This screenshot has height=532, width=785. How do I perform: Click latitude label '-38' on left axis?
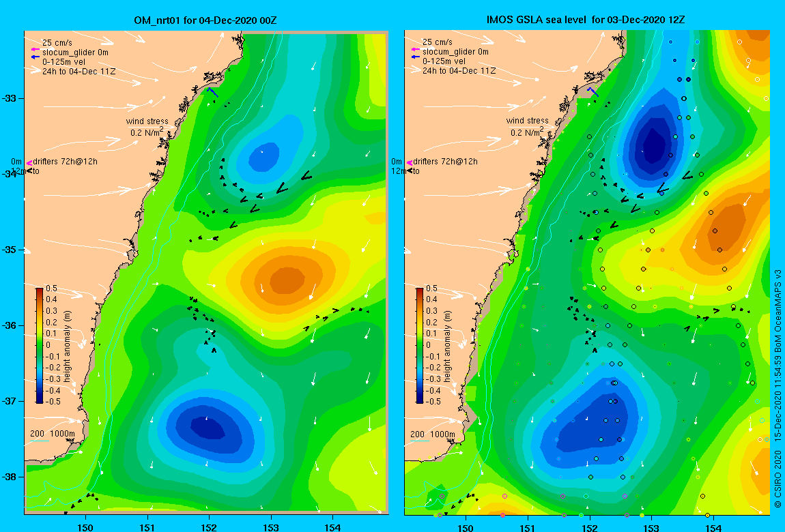(x=10, y=477)
